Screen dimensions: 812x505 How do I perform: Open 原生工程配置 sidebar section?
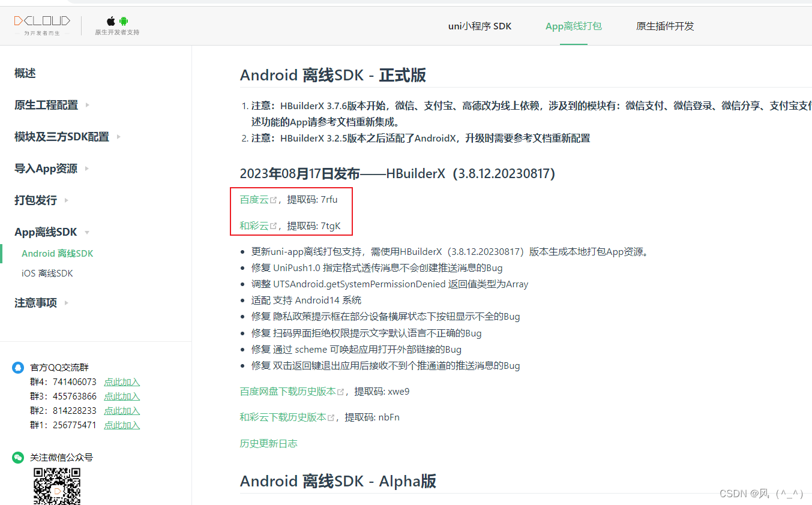tap(46, 105)
